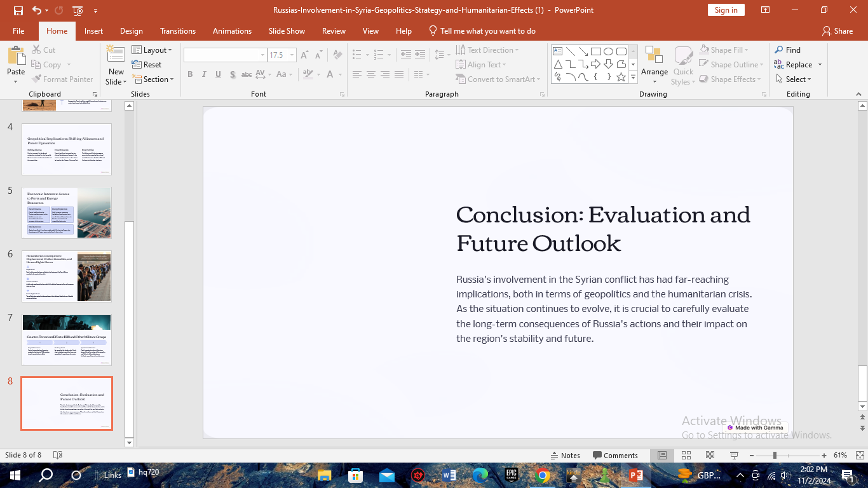
Task: Reset the slide layout
Action: point(147,65)
